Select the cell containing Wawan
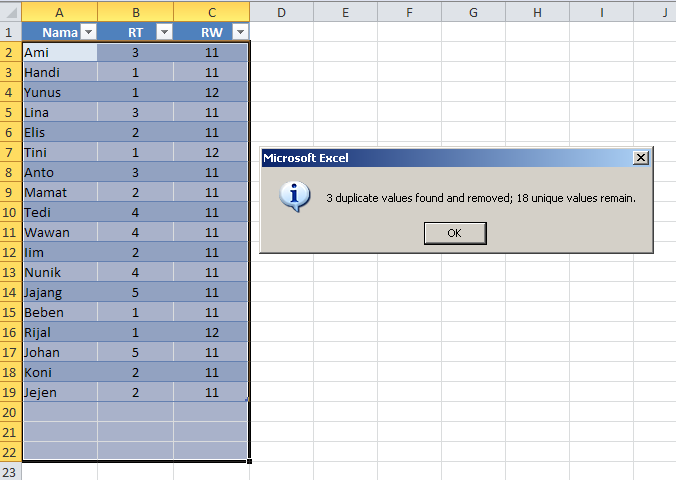Screen dimensions: 676x480 tap(59, 232)
